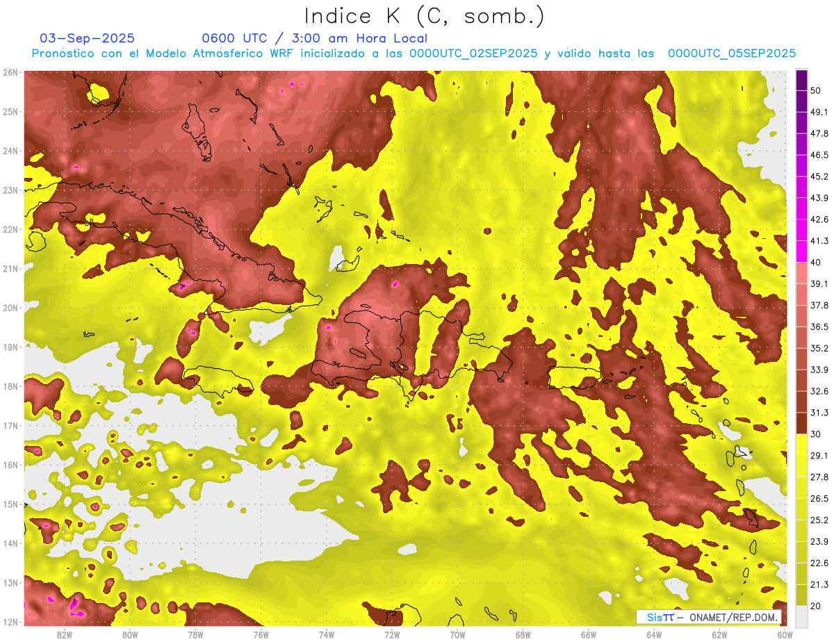Click the 60W longitude label

pos(785,635)
